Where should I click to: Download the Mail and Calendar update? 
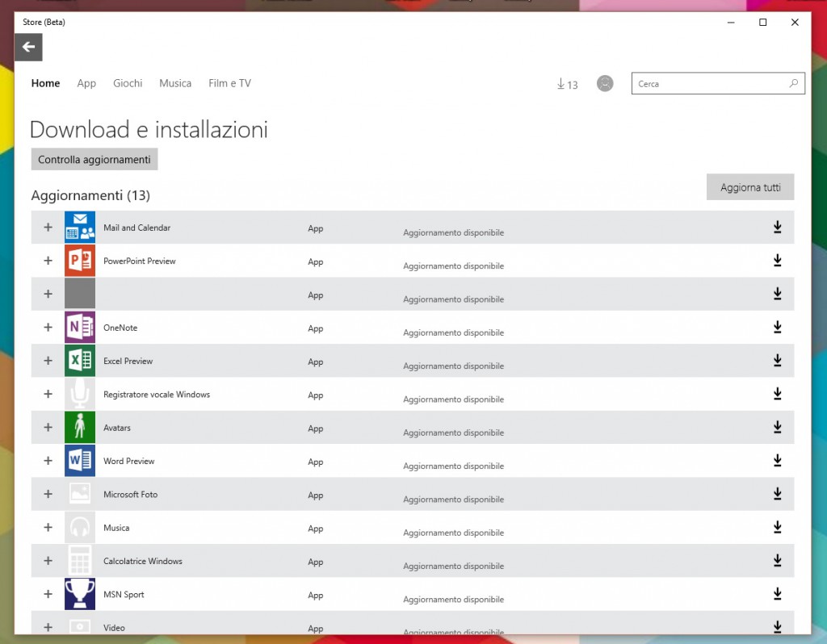click(778, 227)
